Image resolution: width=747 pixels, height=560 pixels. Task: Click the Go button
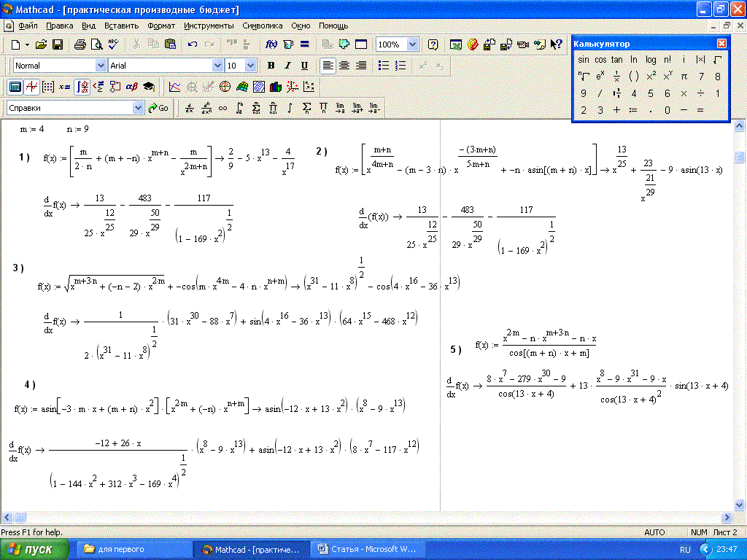[x=158, y=108]
